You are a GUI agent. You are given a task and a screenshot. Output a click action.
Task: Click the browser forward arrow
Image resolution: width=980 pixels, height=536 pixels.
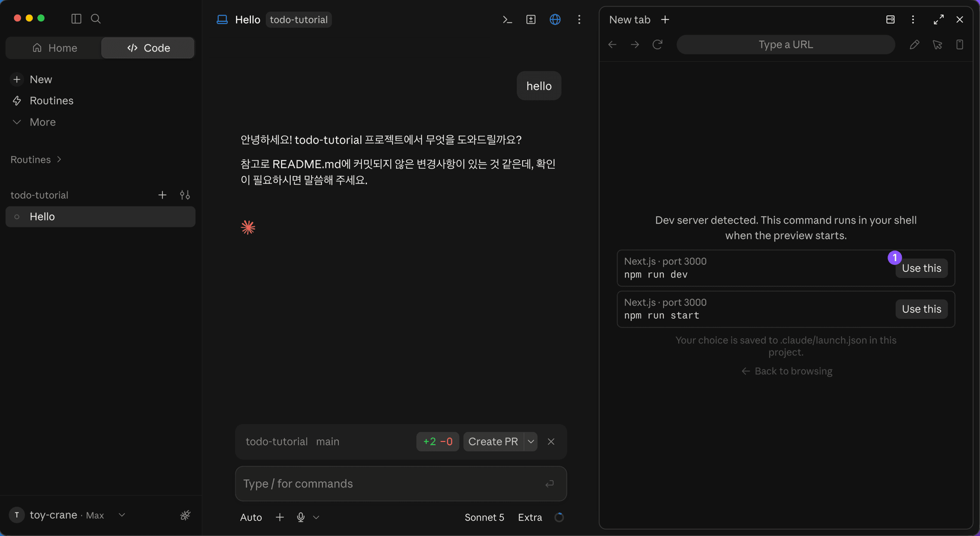[x=635, y=44]
